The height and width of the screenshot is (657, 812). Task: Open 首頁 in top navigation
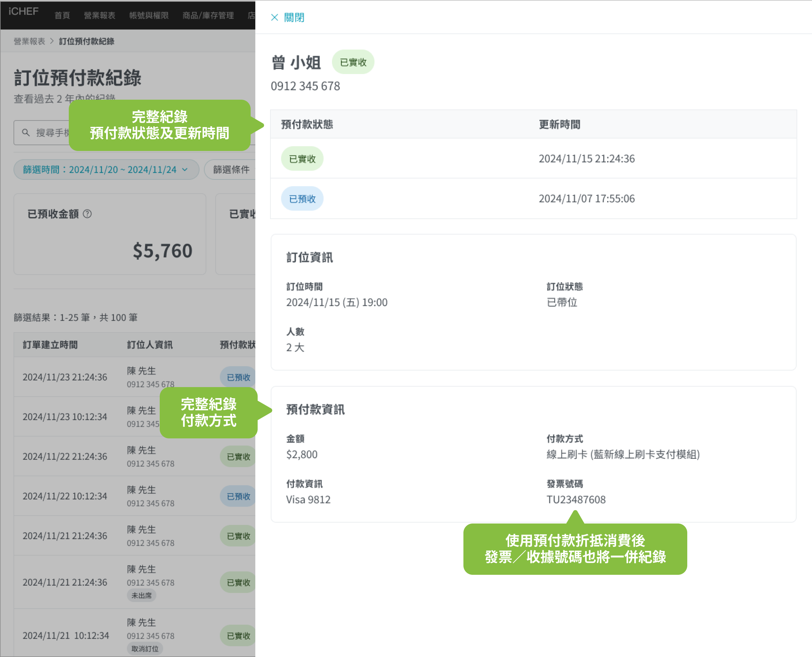pos(62,15)
